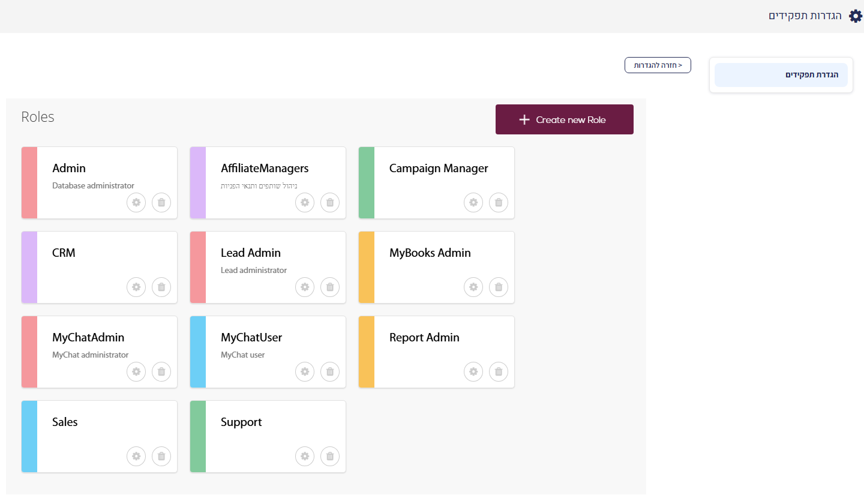Image resolution: width=864 pixels, height=504 pixels.
Task: Click the MyBooks Admin role title
Action: tap(430, 253)
